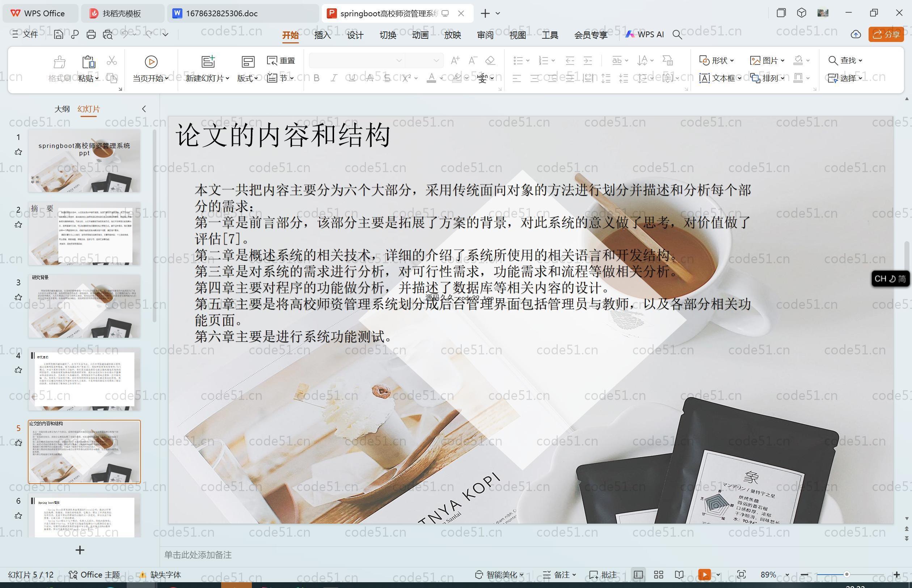Image resolution: width=912 pixels, height=588 pixels.
Task: Click the Reset slide button
Action: click(281, 60)
